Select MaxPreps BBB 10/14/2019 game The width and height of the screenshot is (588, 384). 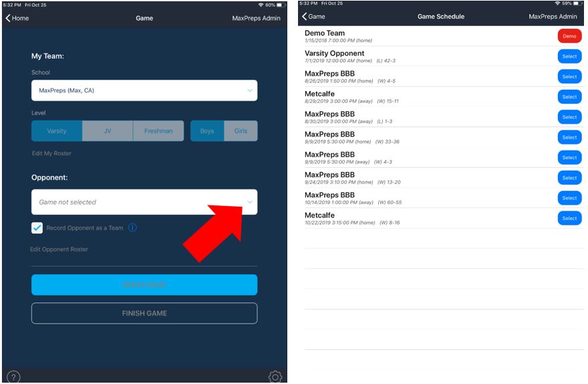(569, 198)
